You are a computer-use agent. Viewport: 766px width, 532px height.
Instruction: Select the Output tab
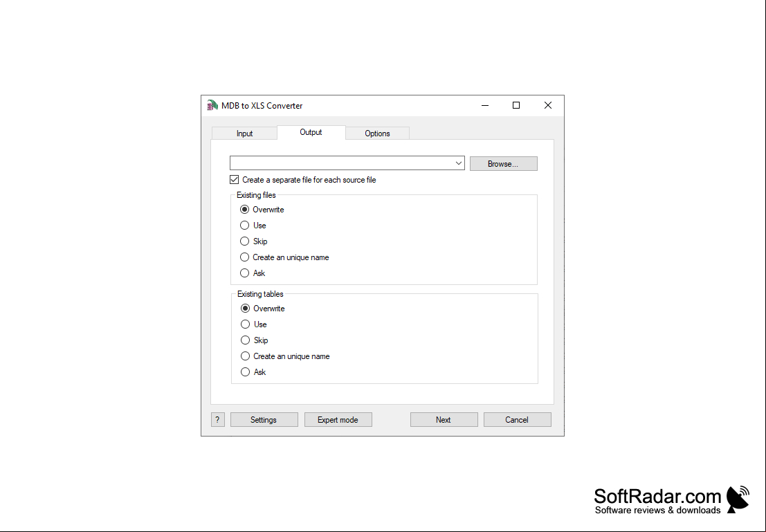pyautogui.click(x=311, y=132)
